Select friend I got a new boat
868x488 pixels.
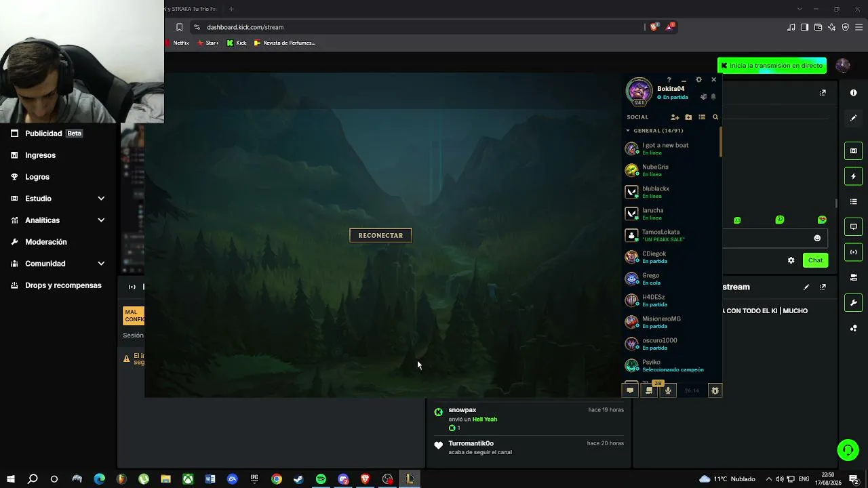671,148
